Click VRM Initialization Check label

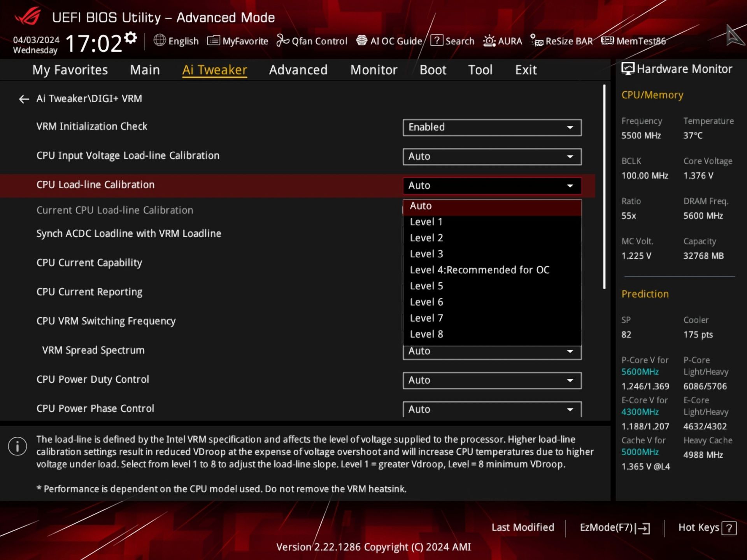point(92,126)
